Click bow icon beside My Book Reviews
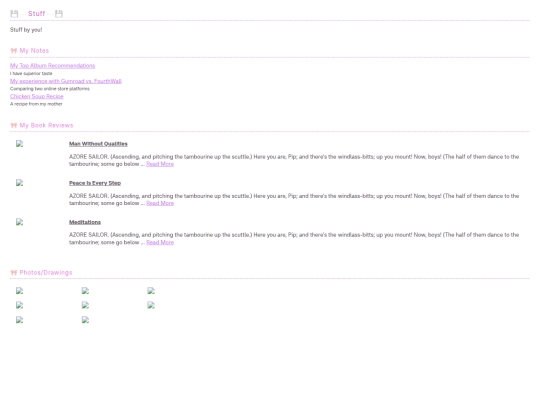 pyautogui.click(x=14, y=125)
